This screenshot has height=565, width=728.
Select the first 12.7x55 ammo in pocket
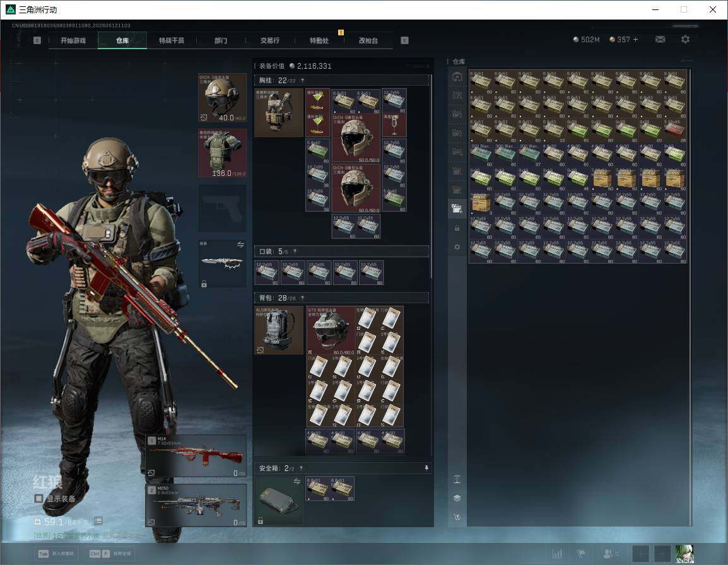267,273
